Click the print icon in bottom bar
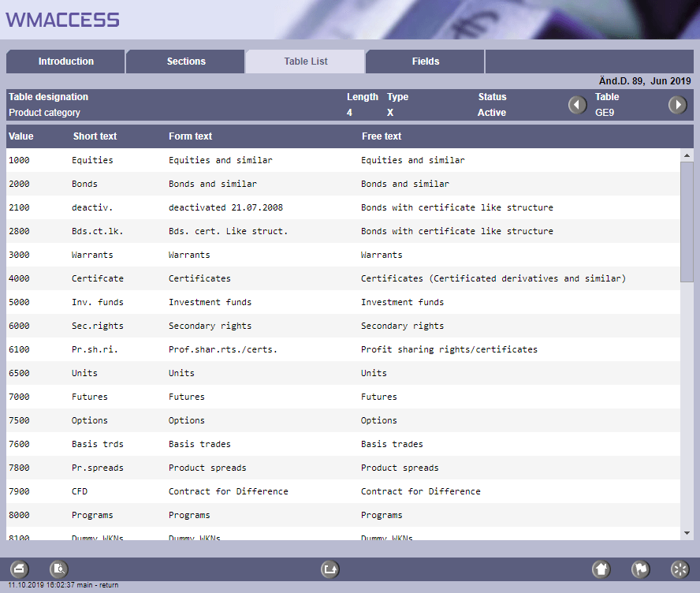Screen dimensions: 700x593 pyautogui.click(x=19, y=569)
